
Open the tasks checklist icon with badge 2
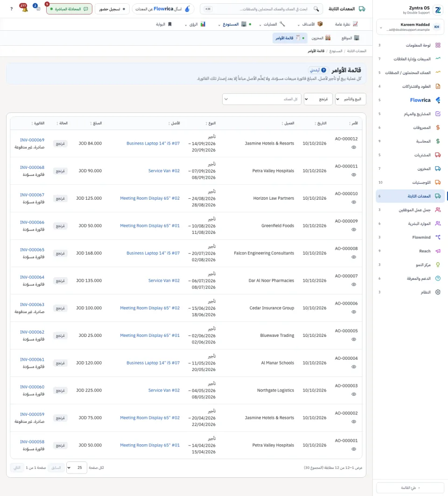coord(37,7)
